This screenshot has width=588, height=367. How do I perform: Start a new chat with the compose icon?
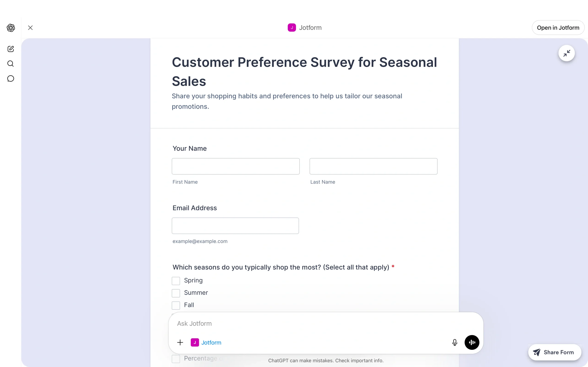pyautogui.click(x=10, y=49)
